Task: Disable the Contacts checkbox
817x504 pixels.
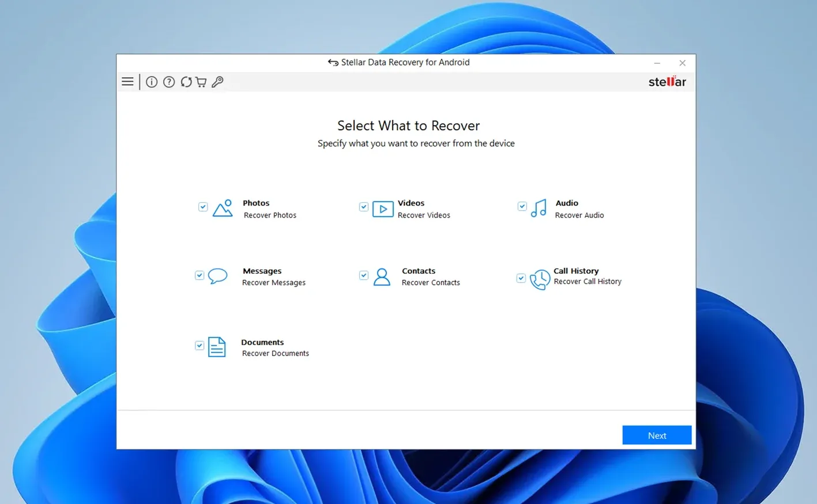Action: coord(364,275)
